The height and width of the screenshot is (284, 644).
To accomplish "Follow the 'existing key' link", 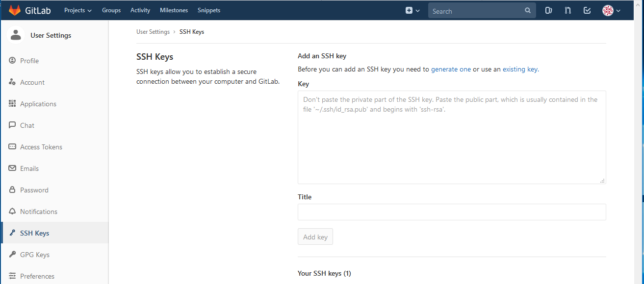I will point(520,70).
